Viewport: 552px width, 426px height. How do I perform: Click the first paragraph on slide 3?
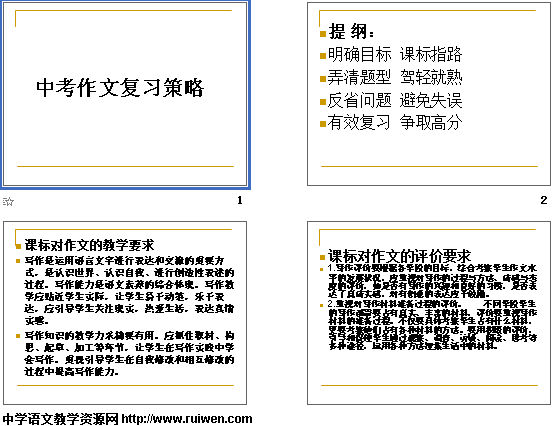[x=129, y=290]
